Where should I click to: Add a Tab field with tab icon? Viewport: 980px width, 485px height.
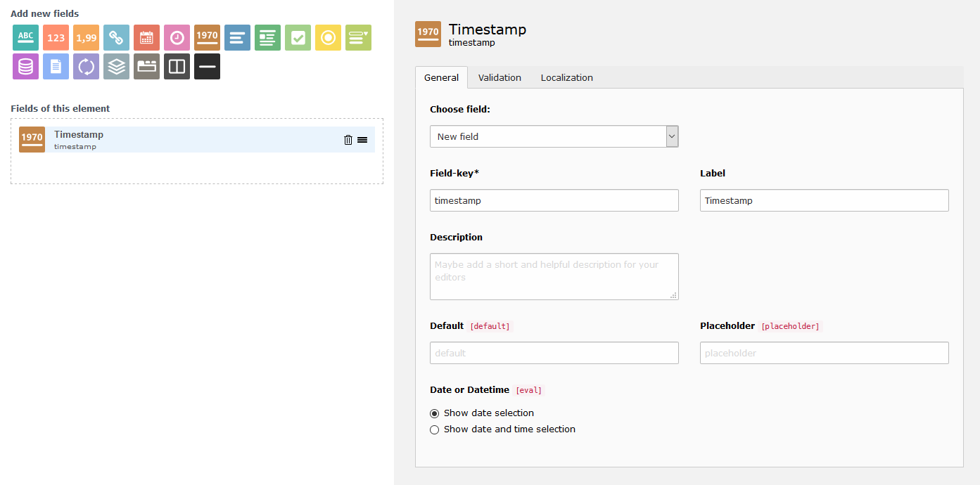146,66
